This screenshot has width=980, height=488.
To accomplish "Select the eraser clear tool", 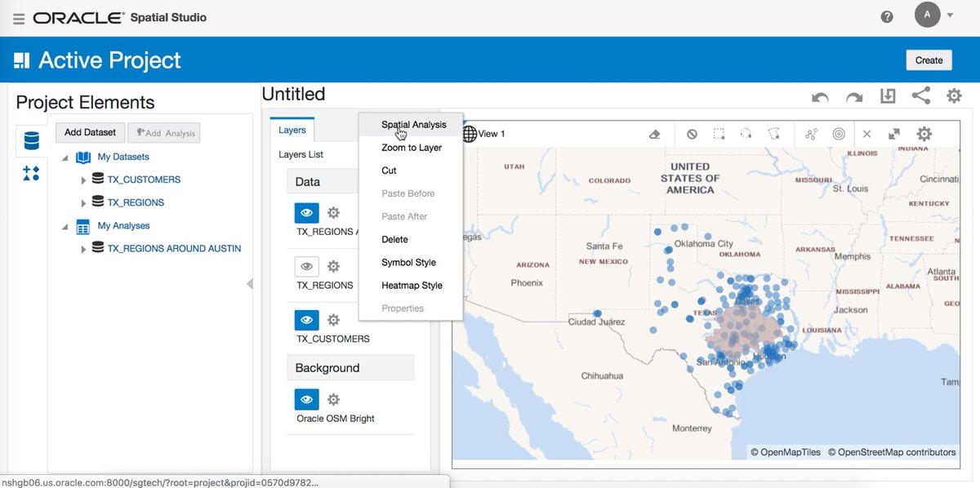I will [654, 134].
